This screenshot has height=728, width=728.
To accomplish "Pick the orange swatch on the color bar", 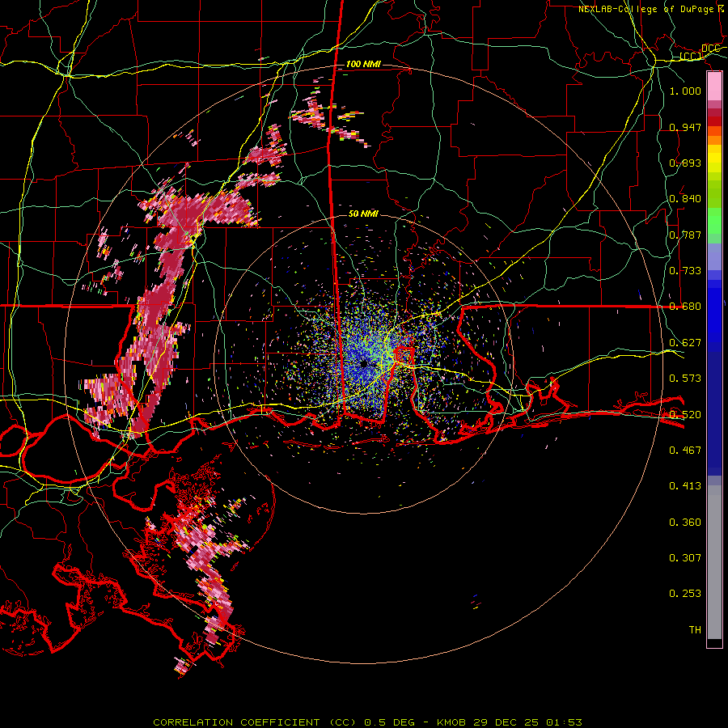I will [714, 140].
